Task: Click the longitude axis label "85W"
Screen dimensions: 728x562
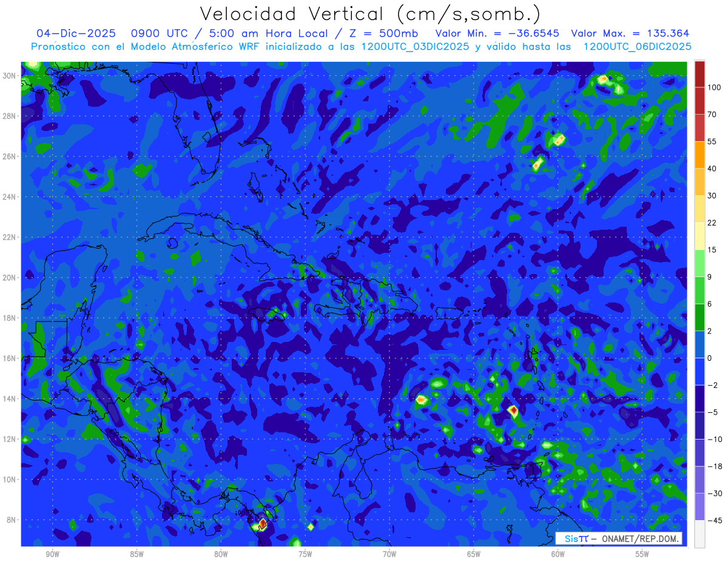Action: 137,554
